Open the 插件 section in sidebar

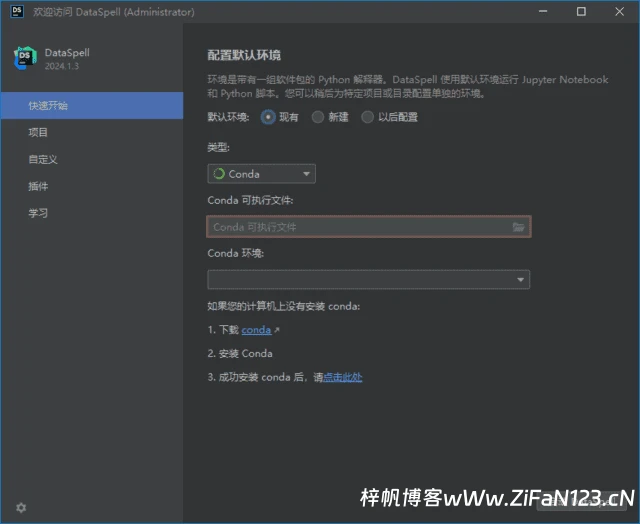(38, 186)
